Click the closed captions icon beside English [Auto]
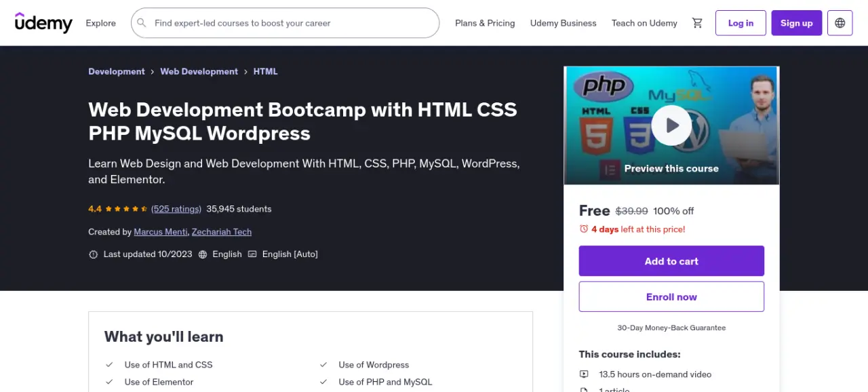868x392 pixels. click(252, 254)
